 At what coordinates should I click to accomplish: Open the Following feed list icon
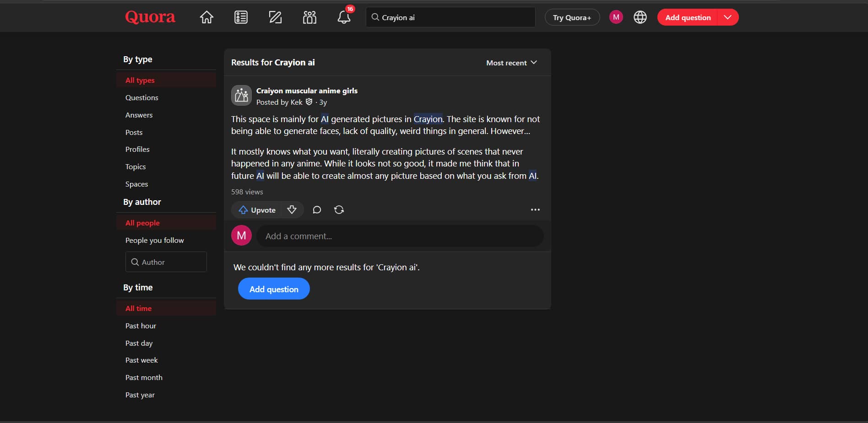(x=241, y=17)
